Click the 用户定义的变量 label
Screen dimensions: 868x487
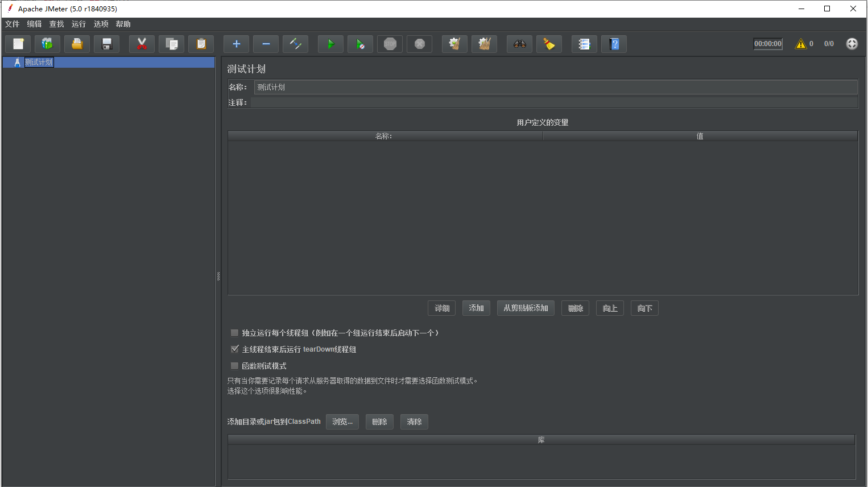pos(543,122)
